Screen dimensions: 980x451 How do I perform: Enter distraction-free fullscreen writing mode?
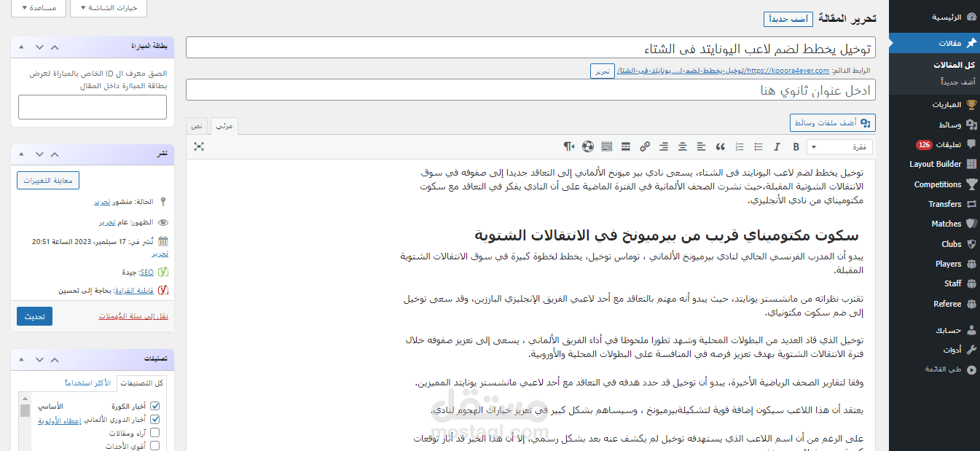pyautogui.click(x=199, y=146)
